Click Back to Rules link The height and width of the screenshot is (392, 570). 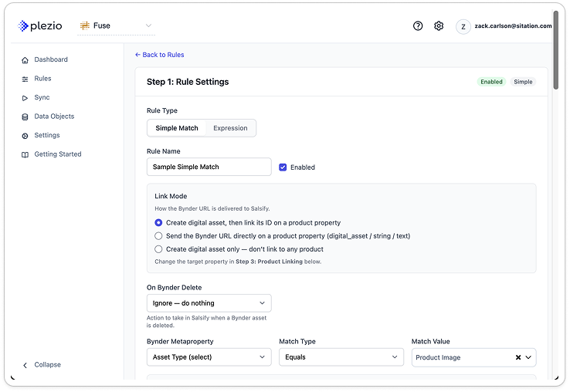point(160,55)
